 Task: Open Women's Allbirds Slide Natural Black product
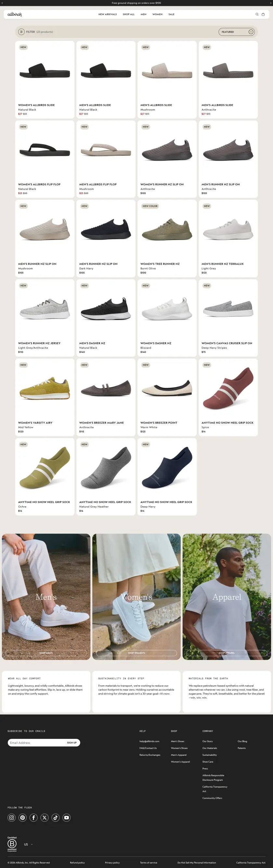coord(45,79)
